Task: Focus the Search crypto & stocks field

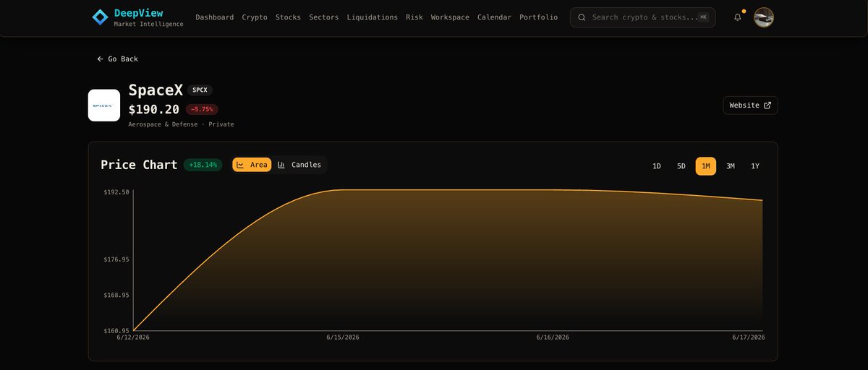Action: click(643, 17)
